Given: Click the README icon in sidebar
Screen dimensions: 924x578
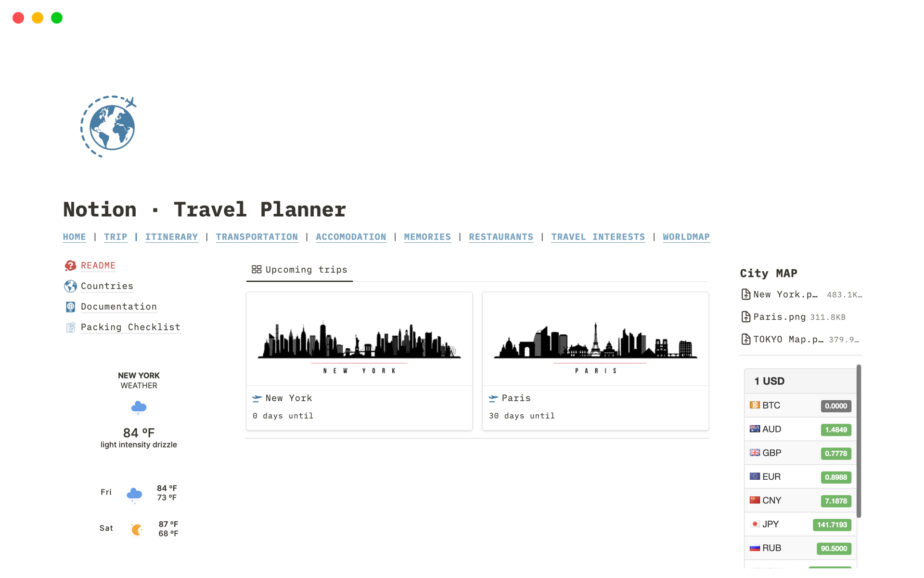Looking at the screenshot, I should click(71, 264).
